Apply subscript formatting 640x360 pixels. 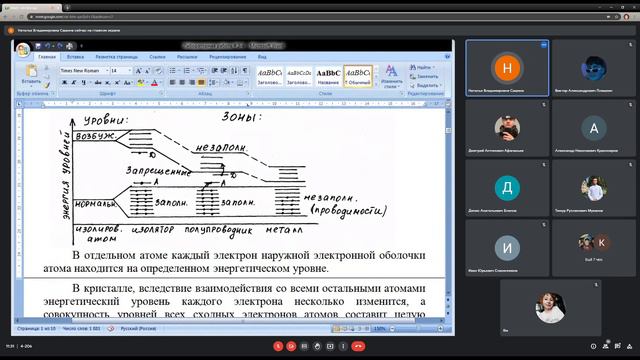pyautogui.click(x=108, y=82)
